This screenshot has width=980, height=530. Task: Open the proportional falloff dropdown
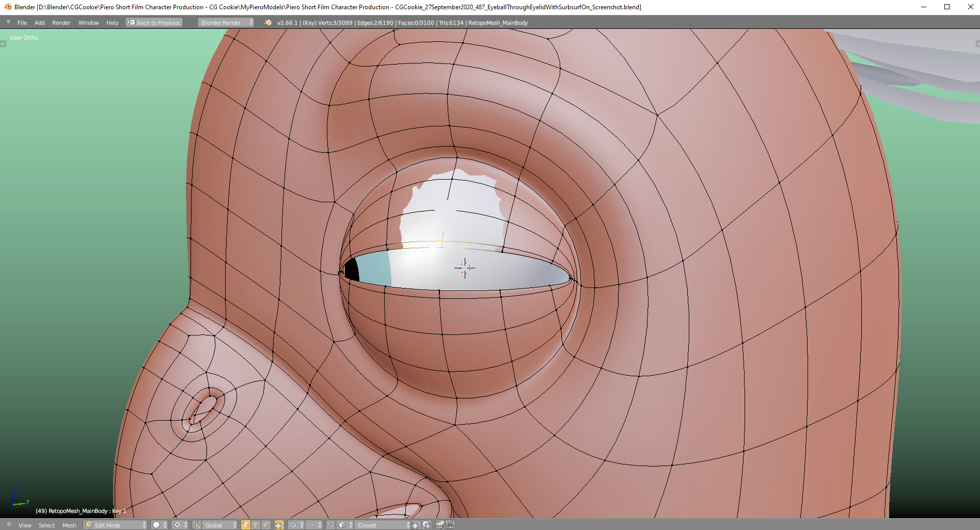click(x=314, y=525)
